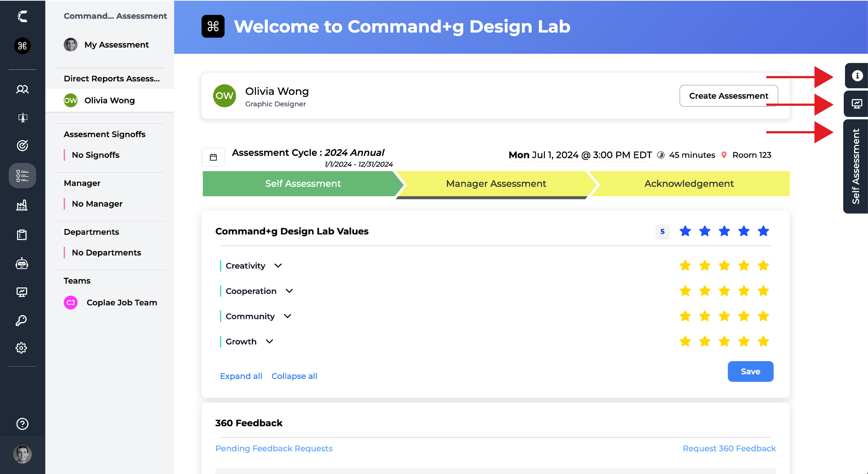The image size is (868, 474).
Task: Click the help question mark icon
Action: point(22,424)
